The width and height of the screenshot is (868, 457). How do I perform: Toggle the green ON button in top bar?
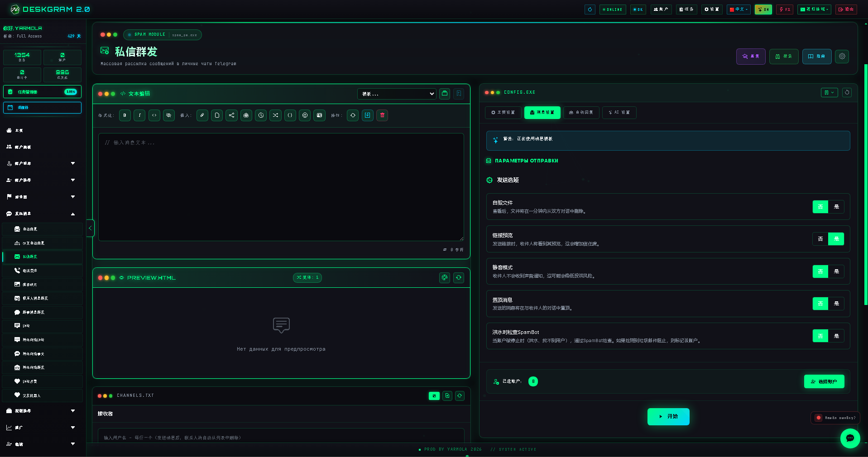[x=763, y=10]
